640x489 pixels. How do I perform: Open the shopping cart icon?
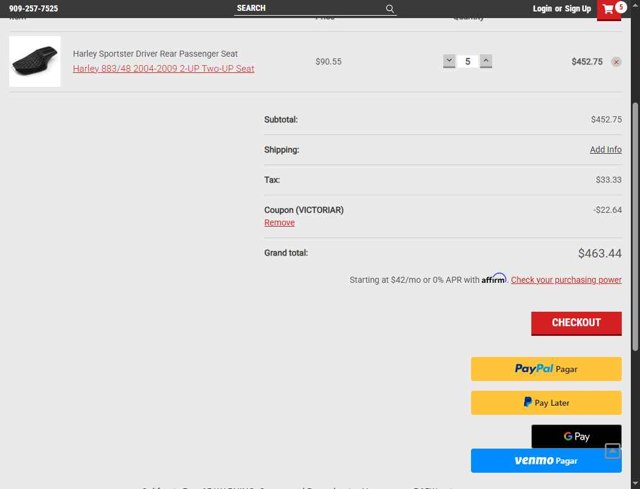tap(609, 9)
